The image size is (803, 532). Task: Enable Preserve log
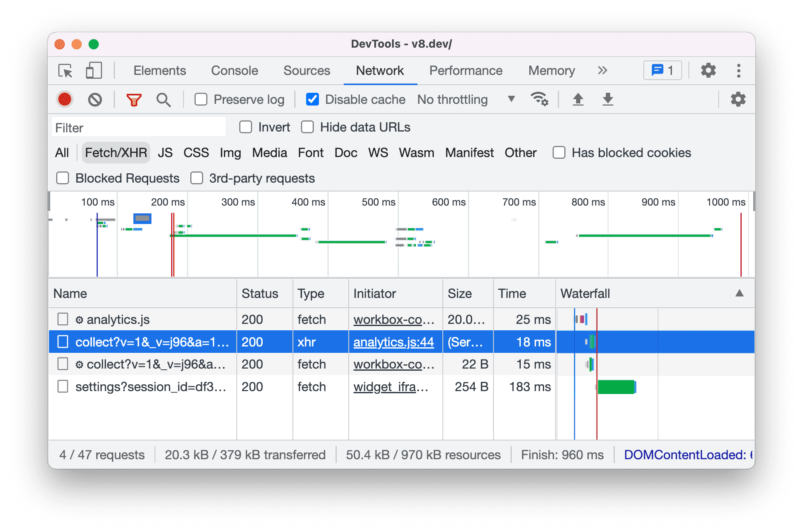tap(201, 99)
